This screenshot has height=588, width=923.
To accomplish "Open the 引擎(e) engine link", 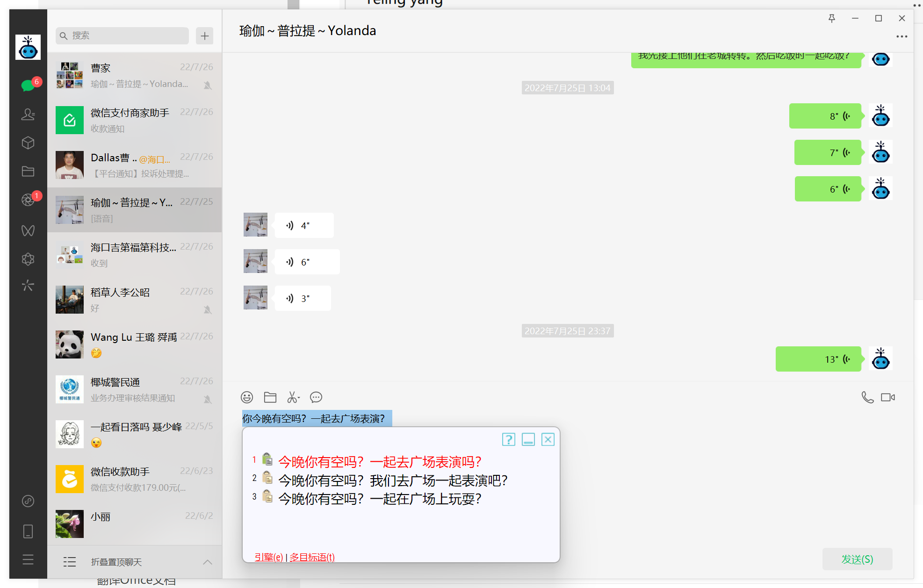I will tap(268, 557).
